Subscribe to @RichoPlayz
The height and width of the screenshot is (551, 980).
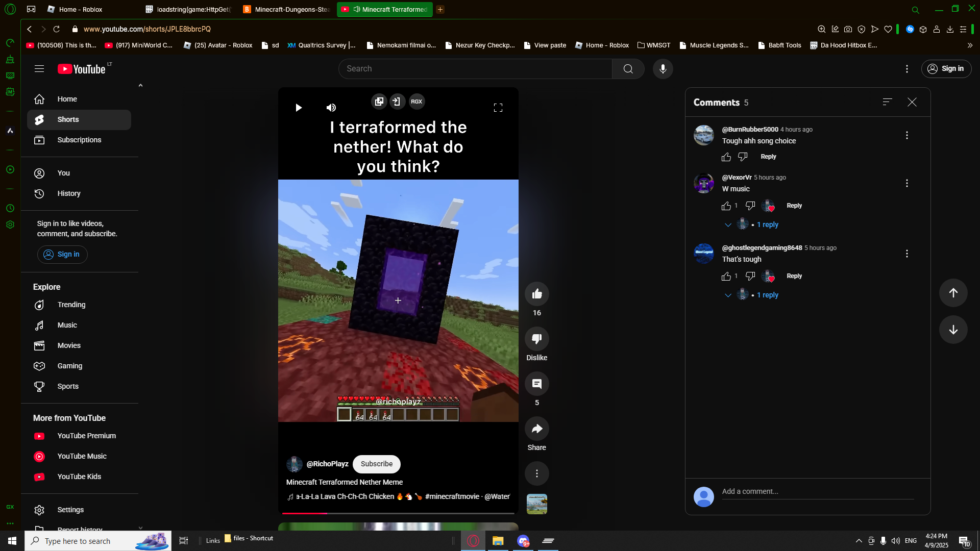(x=377, y=464)
